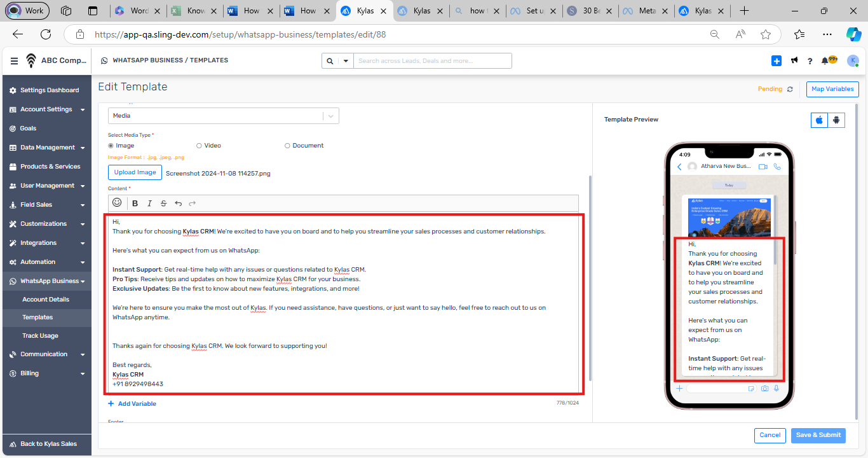Image resolution: width=868 pixels, height=458 pixels.
Task: Redo change in content editor
Action: tap(192, 203)
